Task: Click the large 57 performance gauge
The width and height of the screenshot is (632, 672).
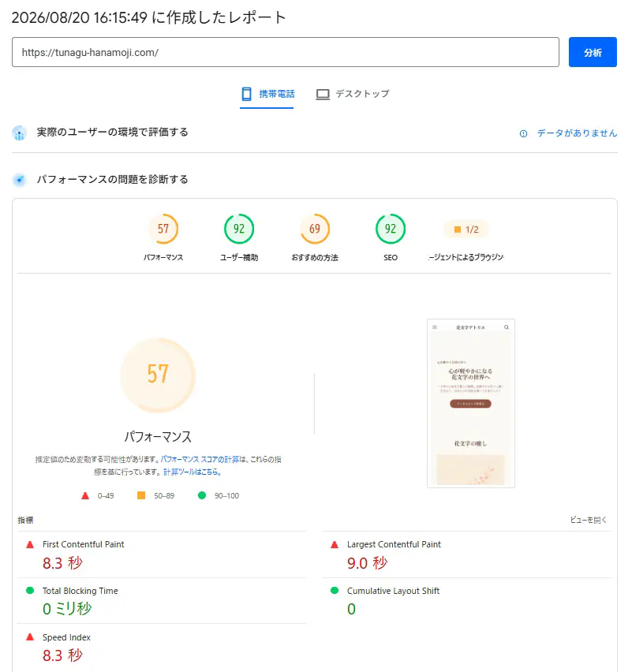Action: click(x=158, y=375)
